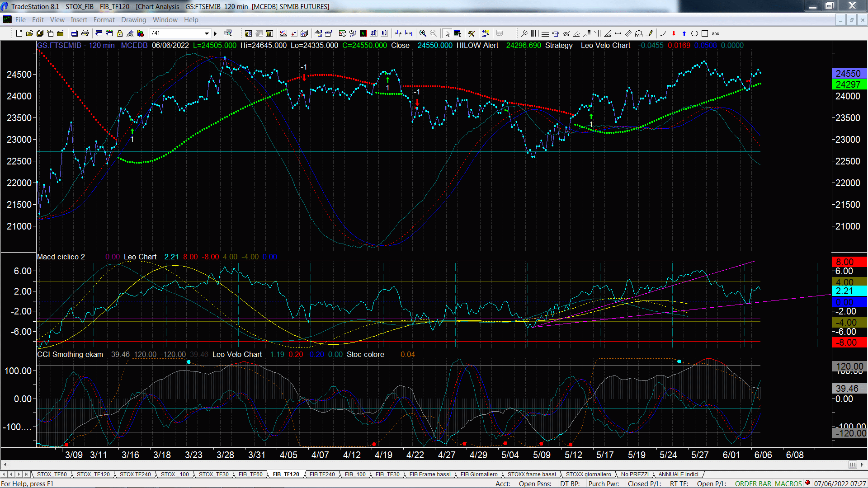The width and height of the screenshot is (868, 488).
Task: Open the Insert menu
Action: click(x=79, y=20)
